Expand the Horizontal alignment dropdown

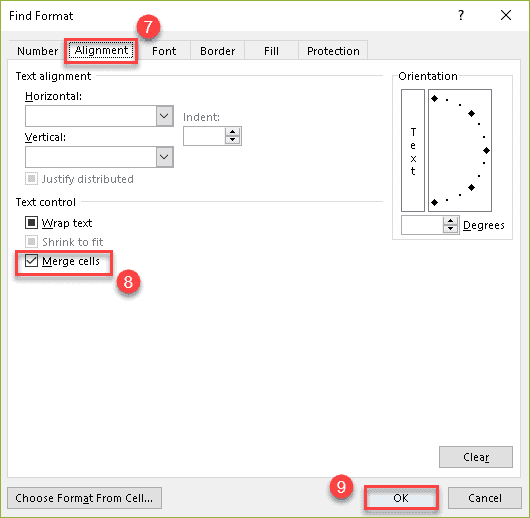click(165, 116)
